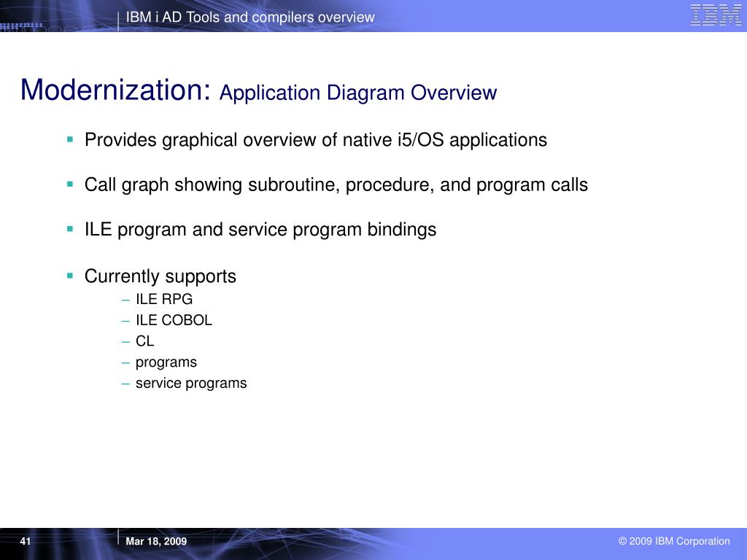Click the IBM logo in header

(x=716, y=15)
